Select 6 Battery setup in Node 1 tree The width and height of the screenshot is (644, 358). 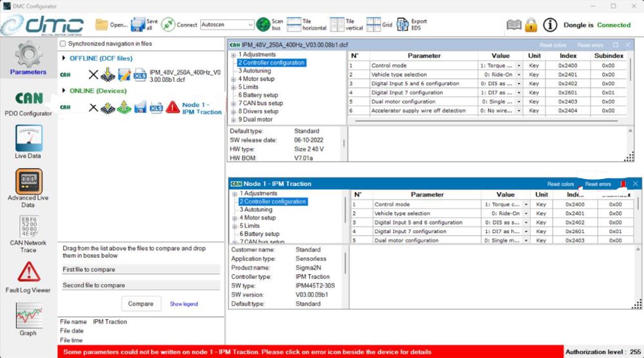click(x=260, y=234)
